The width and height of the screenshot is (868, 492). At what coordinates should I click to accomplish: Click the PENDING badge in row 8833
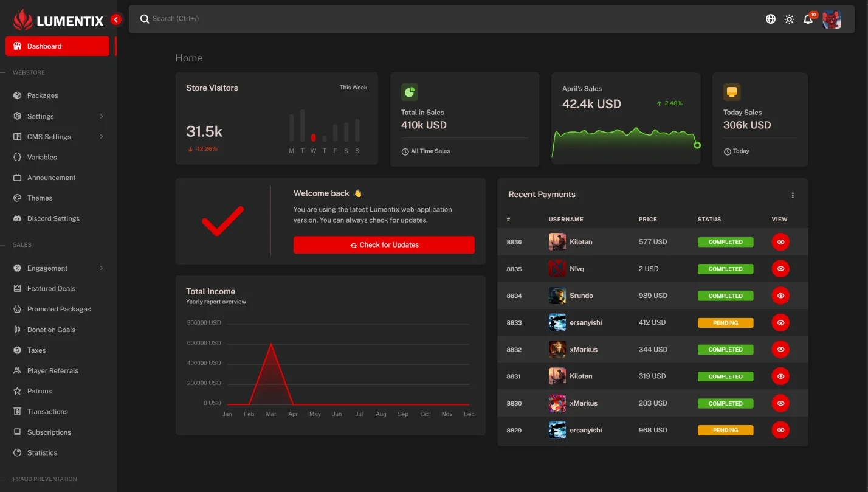tap(725, 323)
